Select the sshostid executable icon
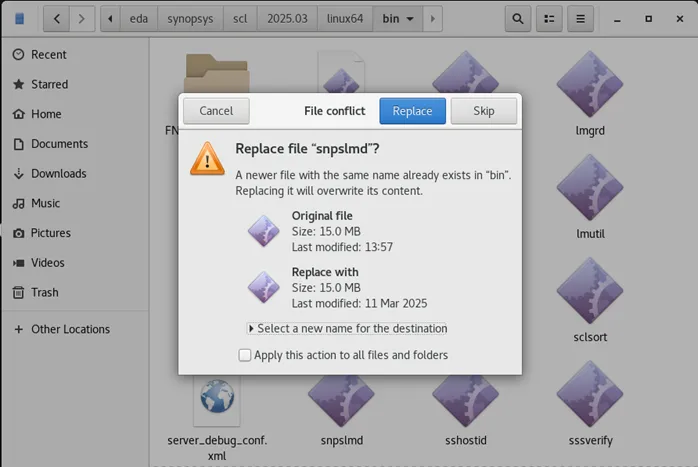Image resolution: width=698 pixels, height=467 pixels. 466,401
